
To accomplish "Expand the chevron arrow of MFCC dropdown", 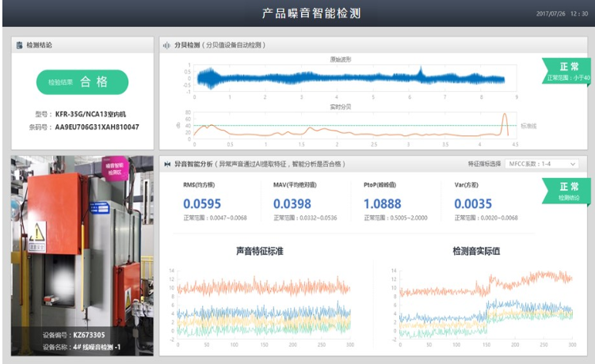I will pyautogui.click(x=572, y=164).
